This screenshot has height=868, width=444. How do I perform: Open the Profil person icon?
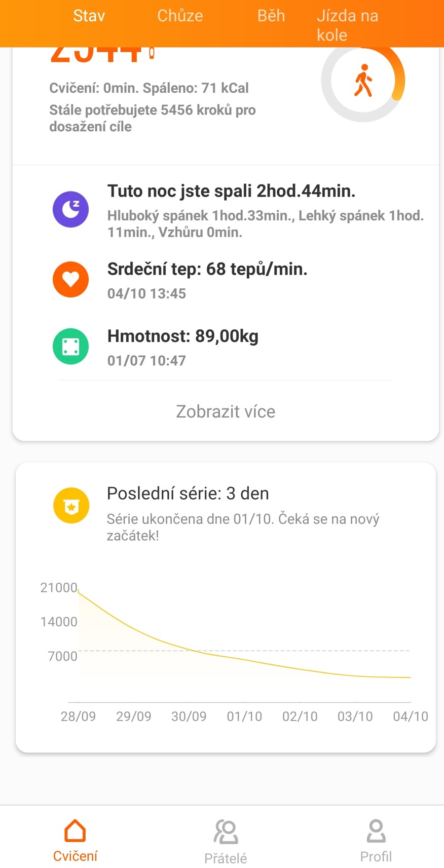[x=376, y=832]
